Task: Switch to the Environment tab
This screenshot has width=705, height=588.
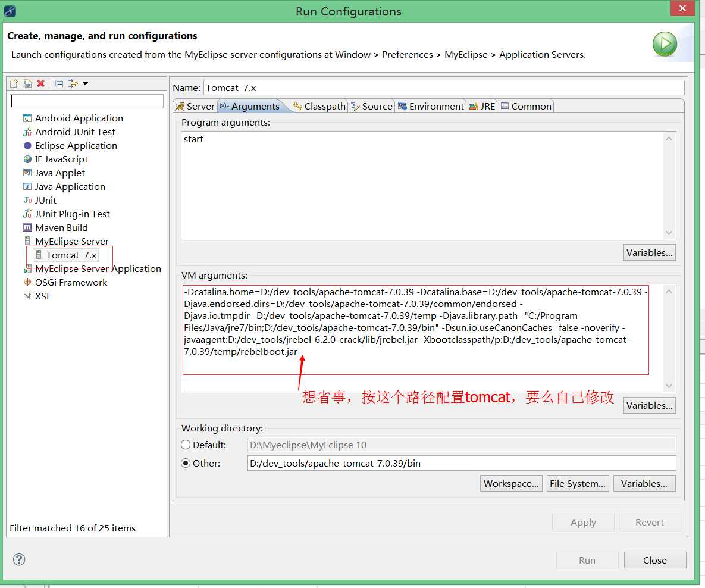Action: pos(431,106)
